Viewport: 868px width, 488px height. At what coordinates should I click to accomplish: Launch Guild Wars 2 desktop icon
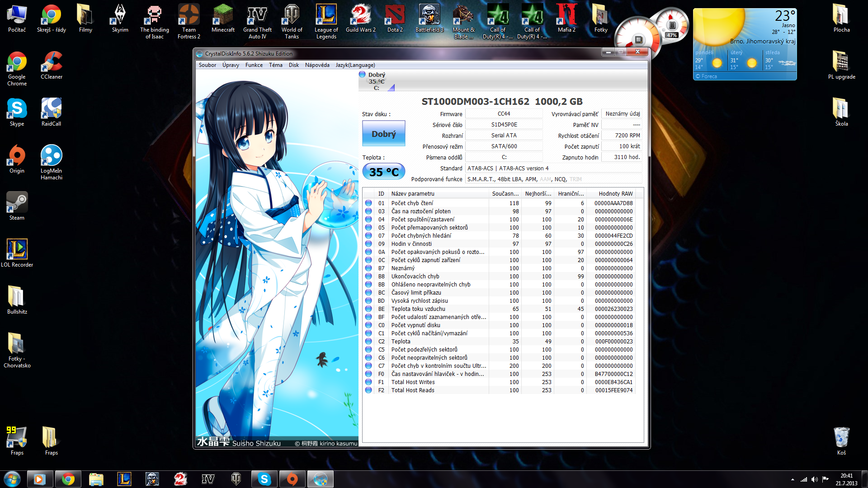pyautogui.click(x=360, y=19)
